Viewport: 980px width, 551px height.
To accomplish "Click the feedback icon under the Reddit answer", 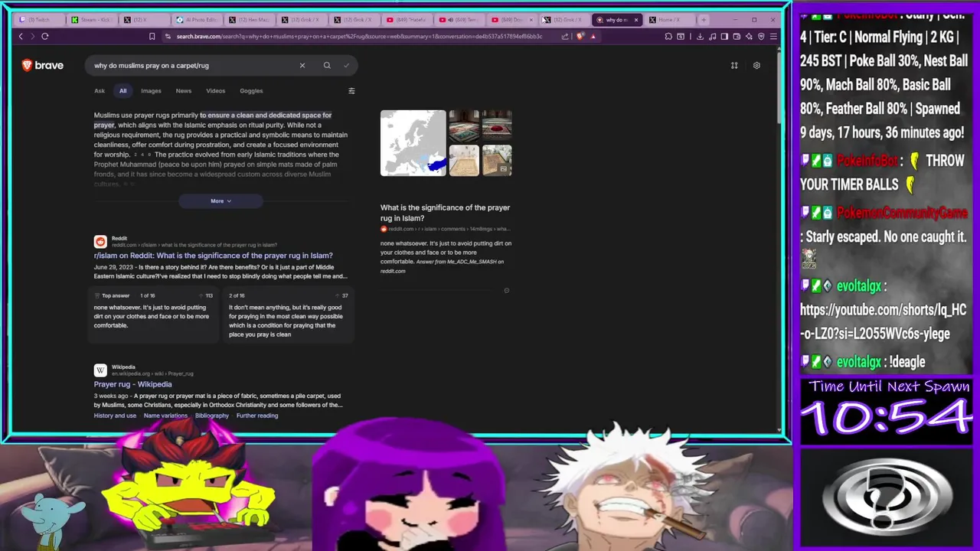I will click(506, 290).
